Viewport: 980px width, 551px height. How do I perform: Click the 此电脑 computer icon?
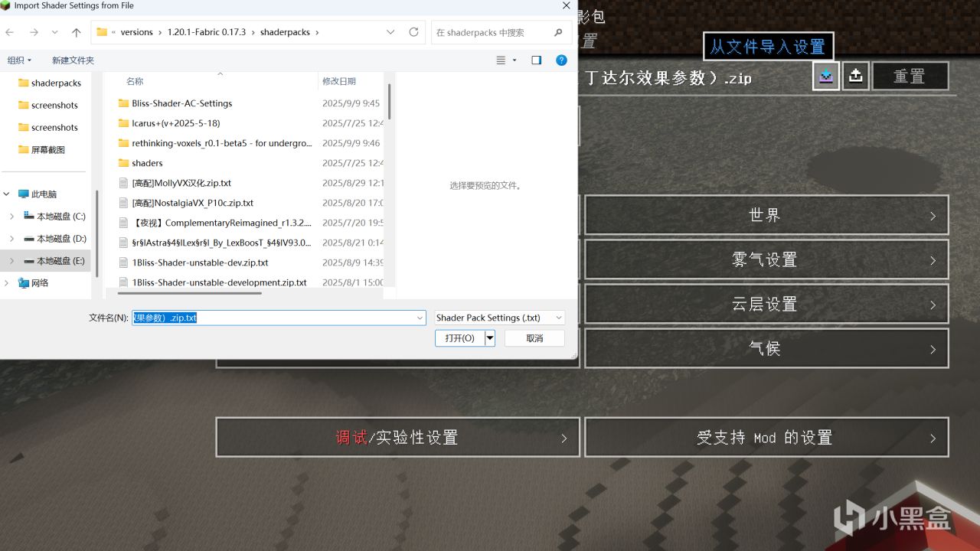[x=23, y=194]
